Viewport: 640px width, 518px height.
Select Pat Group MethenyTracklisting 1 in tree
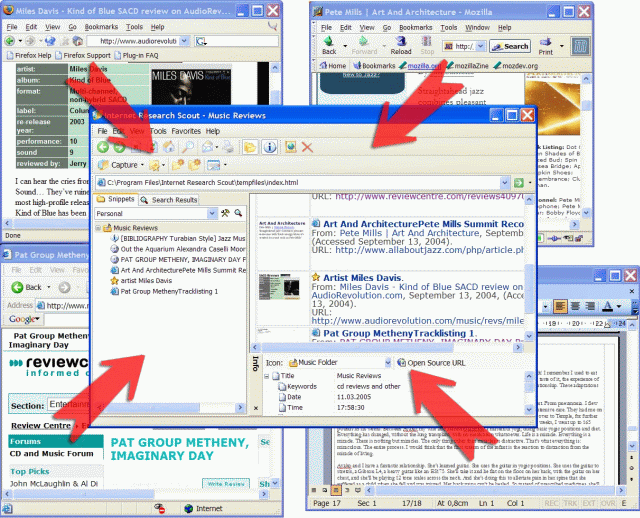(164, 291)
